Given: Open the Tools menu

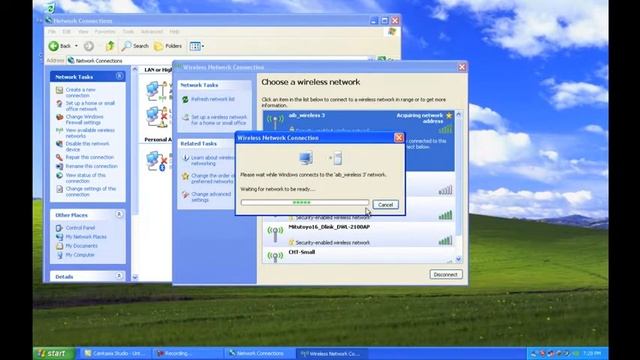Looking at the screenshot, I should click(128, 31).
